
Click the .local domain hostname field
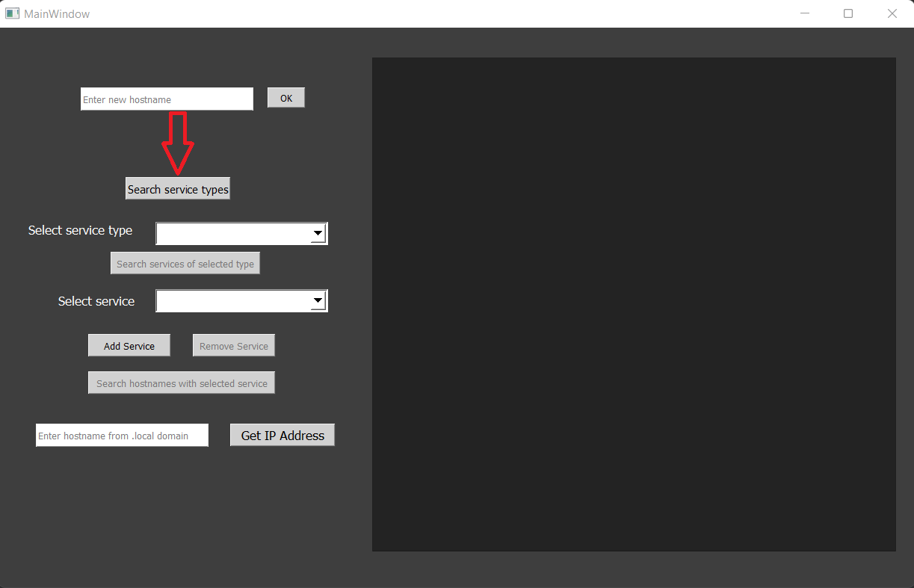pos(122,436)
